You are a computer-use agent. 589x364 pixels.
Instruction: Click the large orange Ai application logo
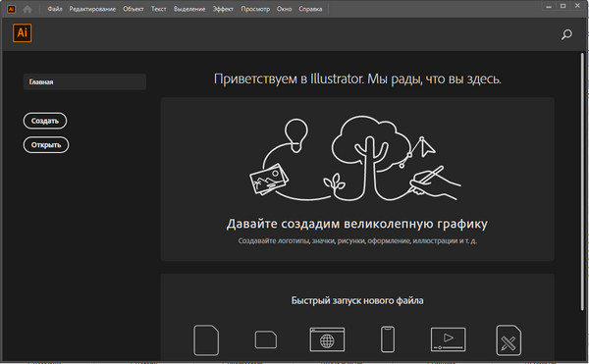pos(23,33)
